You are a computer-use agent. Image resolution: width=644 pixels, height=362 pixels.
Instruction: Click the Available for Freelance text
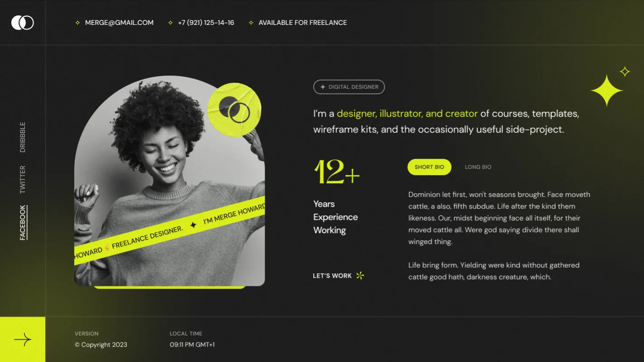[303, 23]
